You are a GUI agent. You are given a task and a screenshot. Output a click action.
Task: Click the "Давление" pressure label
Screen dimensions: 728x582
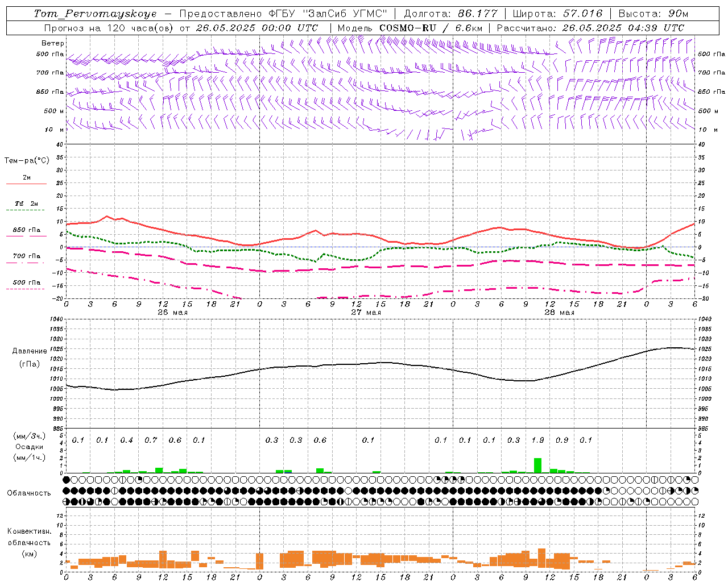tap(30, 351)
